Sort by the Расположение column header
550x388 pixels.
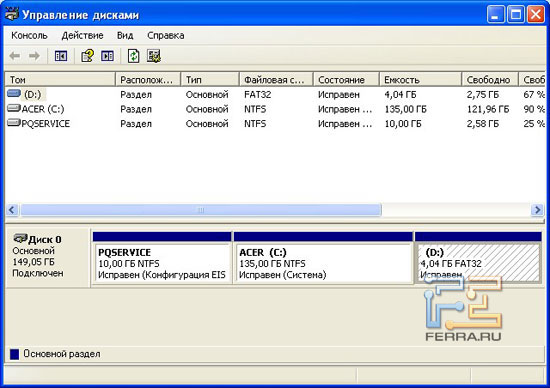click(x=148, y=80)
